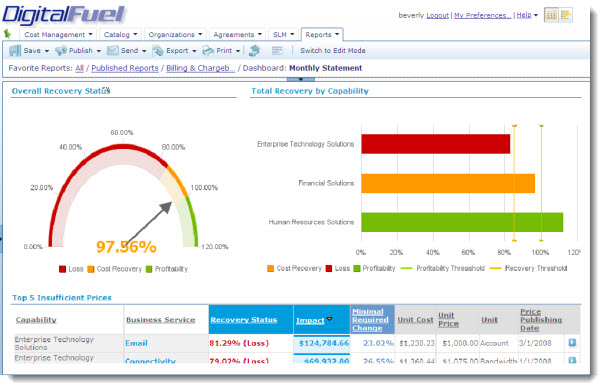This screenshot has width=605, height=390.
Task: Open dropdown arrow next to Print
Action: (x=238, y=51)
